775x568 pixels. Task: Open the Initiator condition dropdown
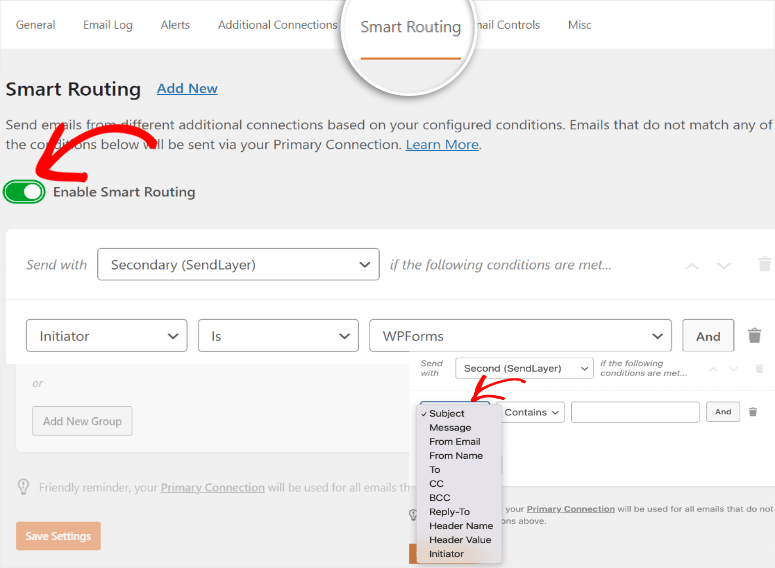click(x=107, y=336)
